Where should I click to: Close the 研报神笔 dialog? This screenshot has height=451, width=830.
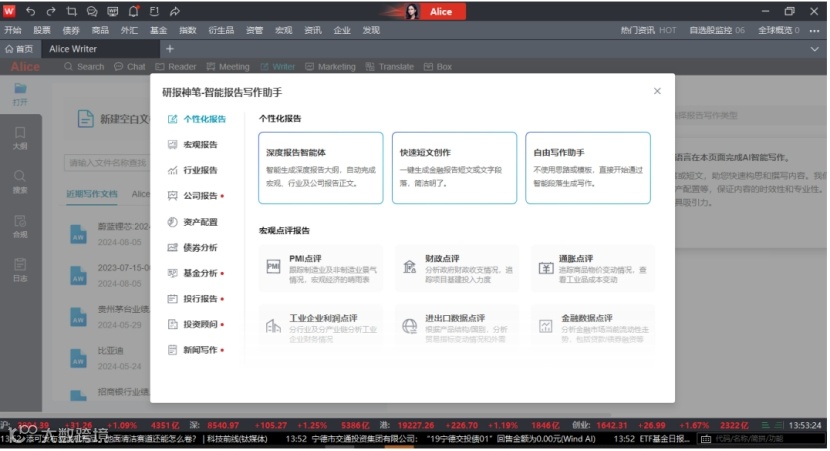click(657, 91)
